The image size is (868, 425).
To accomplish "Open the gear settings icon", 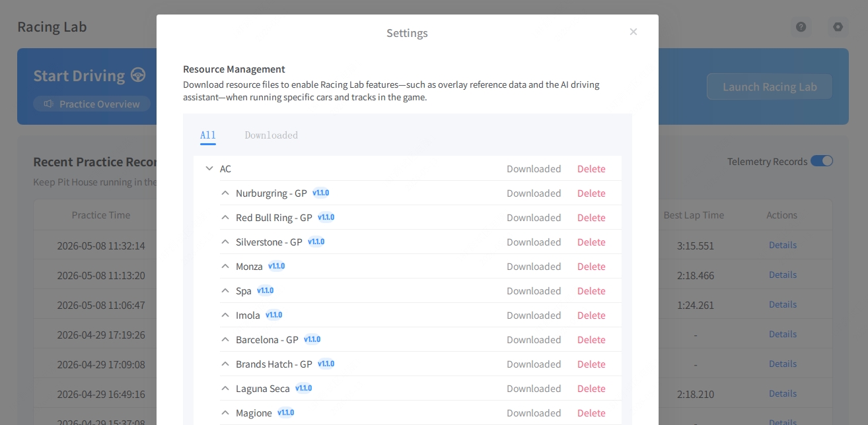I will tap(838, 27).
